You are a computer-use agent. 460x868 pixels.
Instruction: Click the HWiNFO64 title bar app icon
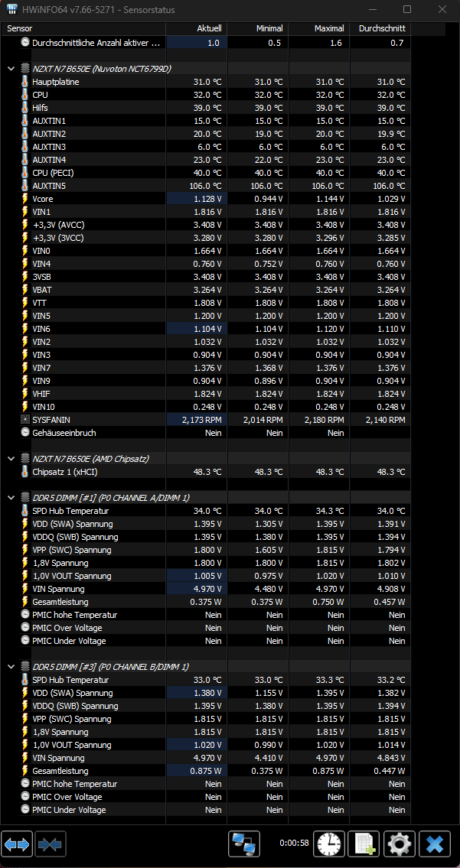(12, 9)
